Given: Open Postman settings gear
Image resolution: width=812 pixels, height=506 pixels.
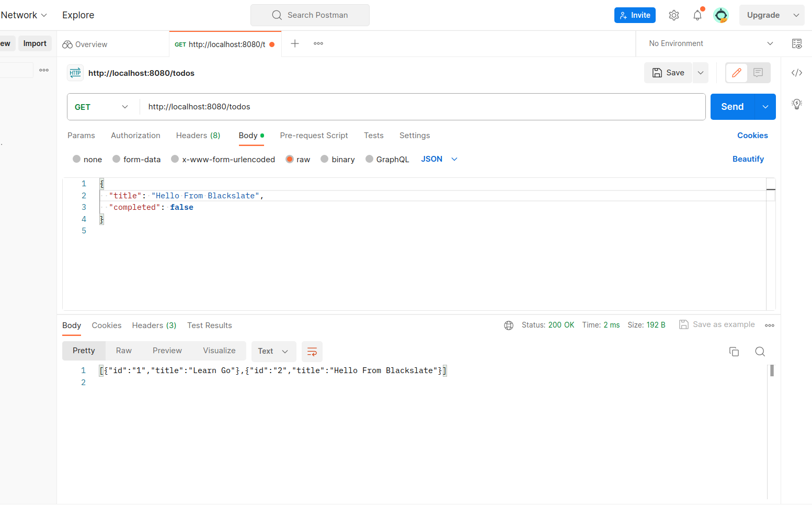Looking at the screenshot, I should point(673,15).
